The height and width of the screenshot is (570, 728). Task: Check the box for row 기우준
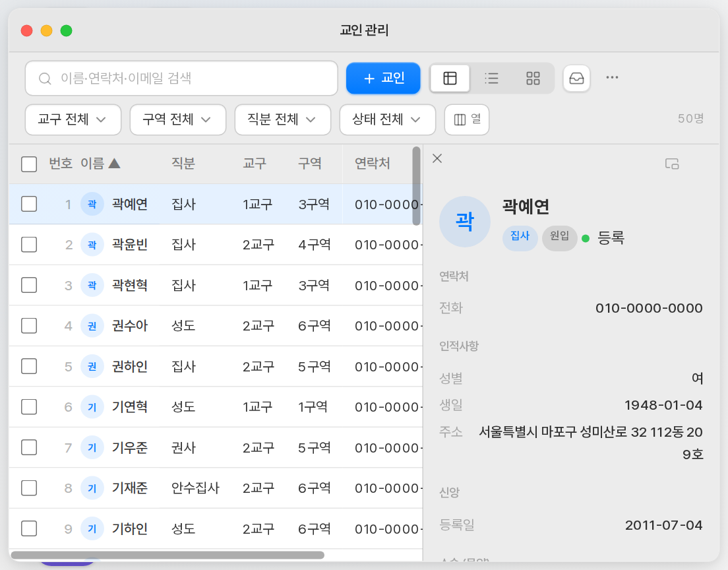click(x=29, y=448)
